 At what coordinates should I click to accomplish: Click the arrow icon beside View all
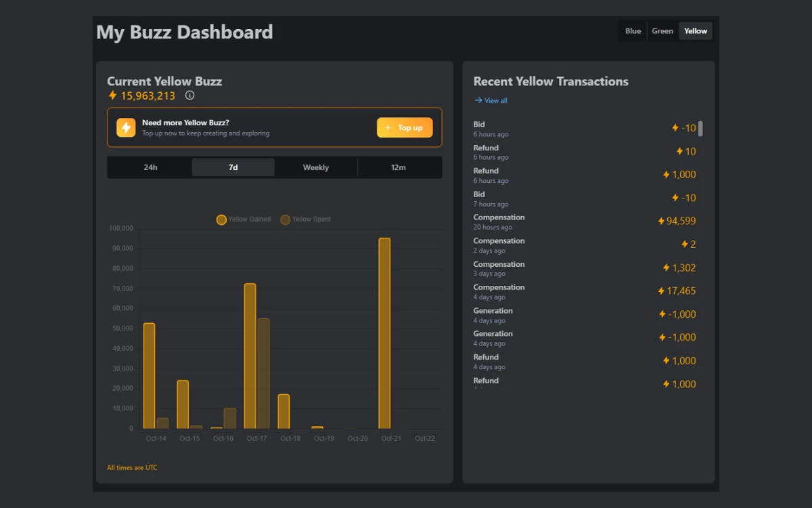click(x=478, y=100)
